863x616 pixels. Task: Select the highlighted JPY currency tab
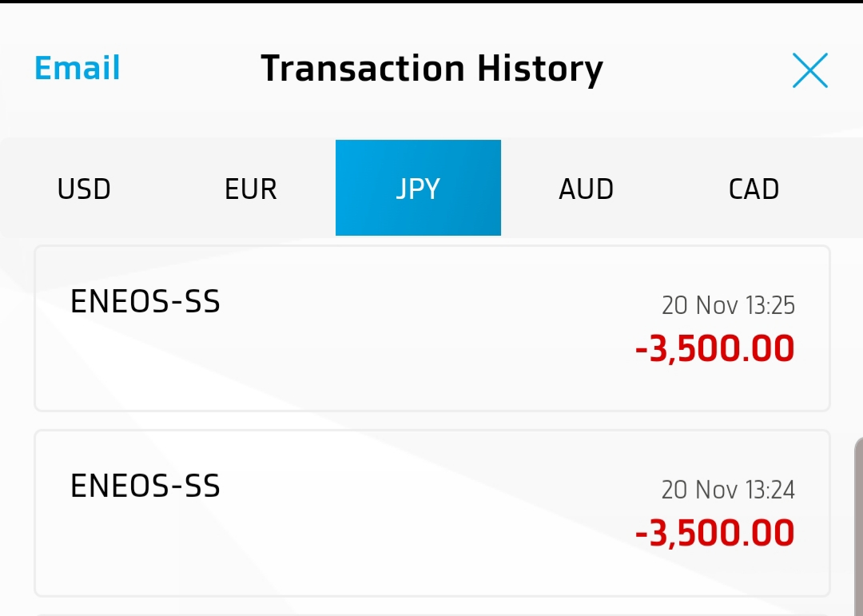click(418, 188)
